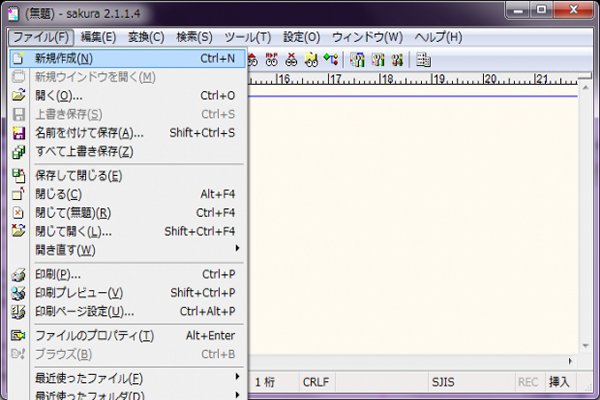The height and width of the screenshot is (400, 600).
Task: Select 名前を付けて保存 (Save As) in the menu
Action: [x=89, y=133]
